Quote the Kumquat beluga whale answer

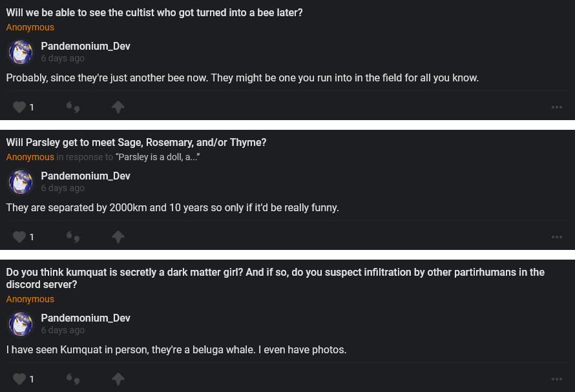click(x=73, y=379)
